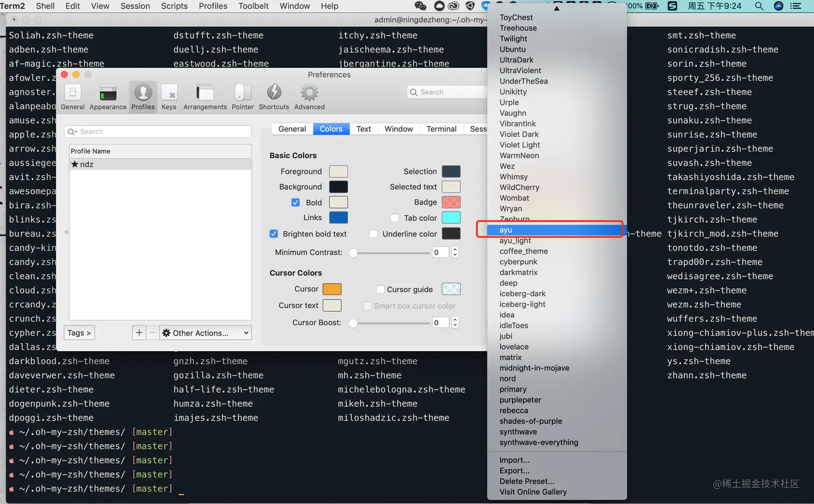814x504 pixels.
Task: Switch to the Terminal tab
Action: [x=441, y=129]
